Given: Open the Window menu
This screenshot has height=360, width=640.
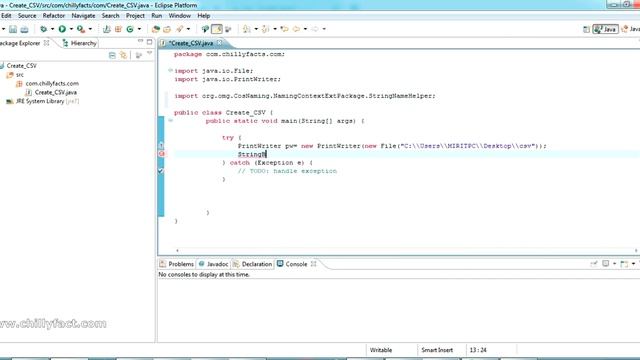Looking at the screenshot, I should tap(180, 16).
